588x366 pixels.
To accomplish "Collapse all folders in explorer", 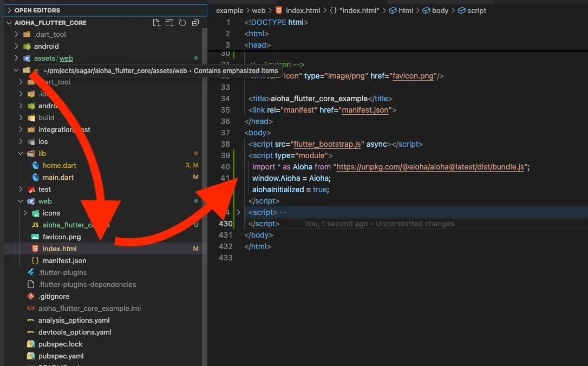I will click(195, 23).
